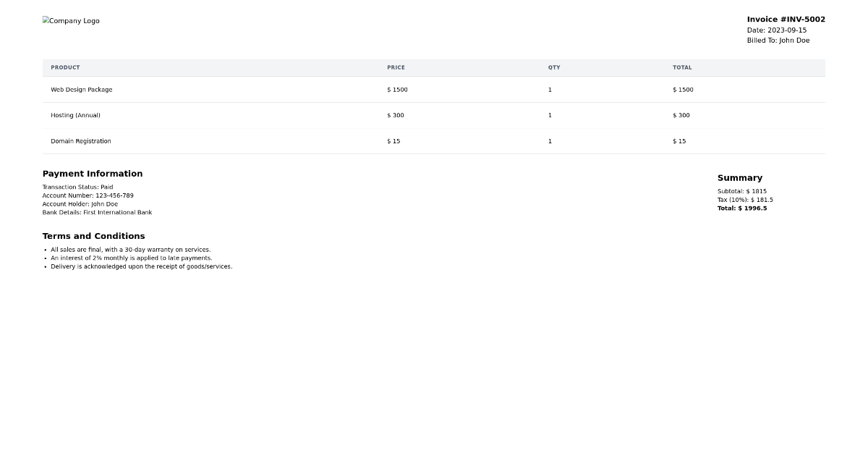Click the PRODUCT column header
This screenshot has width=868, height=456.
[x=65, y=67]
